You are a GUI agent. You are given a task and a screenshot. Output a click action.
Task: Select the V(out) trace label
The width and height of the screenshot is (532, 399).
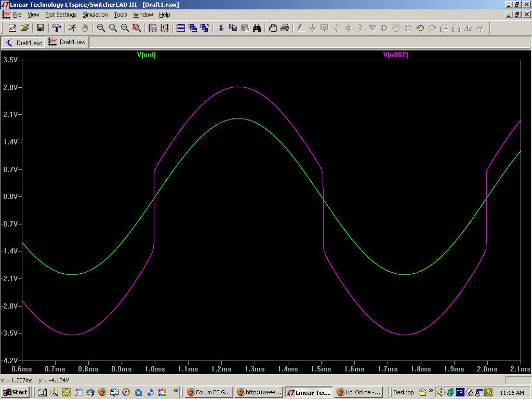tap(147, 55)
